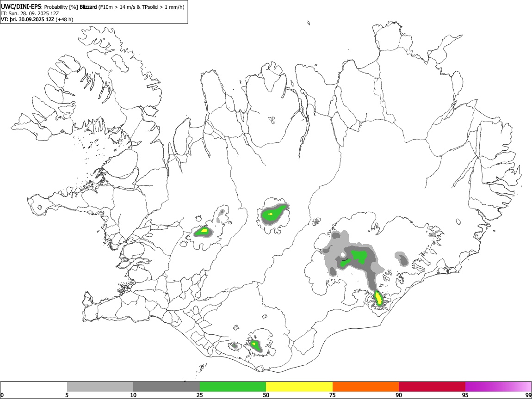The width and height of the screenshot is (532, 399).
Task: Click the legend label "95"
Action: [465, 395]
